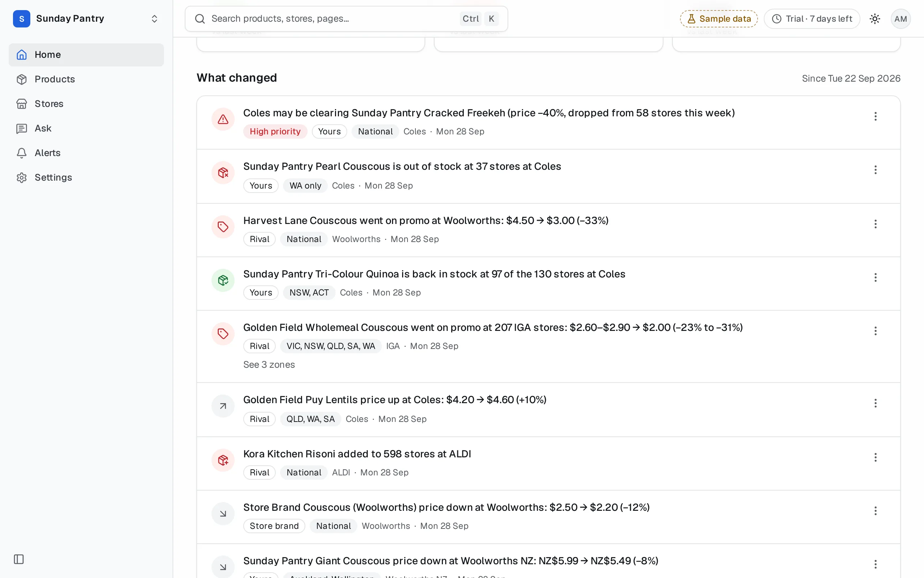
Task: Go to Home in the sidebar
Action: tap(86, 55)
